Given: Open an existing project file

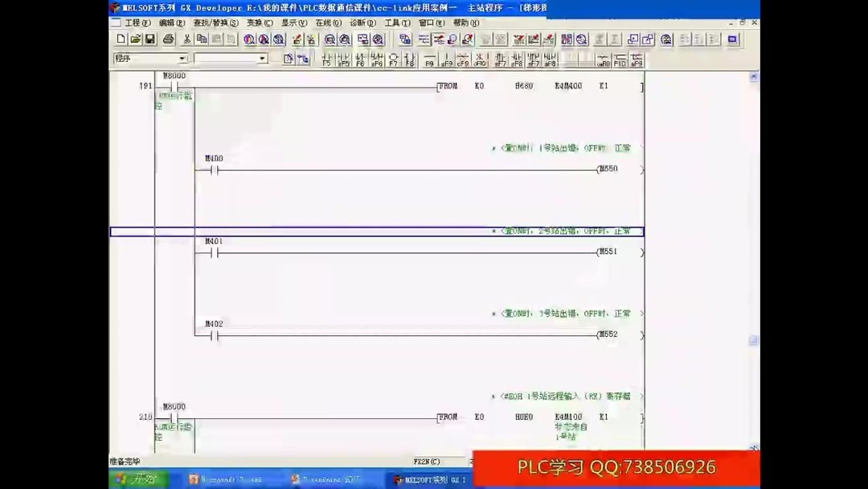Looking at the screenshot, I should coord(136,39).
